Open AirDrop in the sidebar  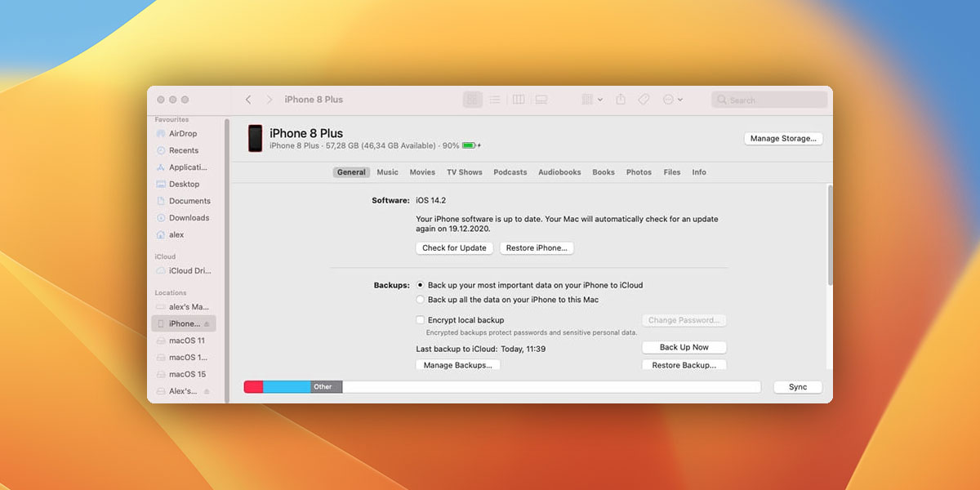[x=183, y=134]
